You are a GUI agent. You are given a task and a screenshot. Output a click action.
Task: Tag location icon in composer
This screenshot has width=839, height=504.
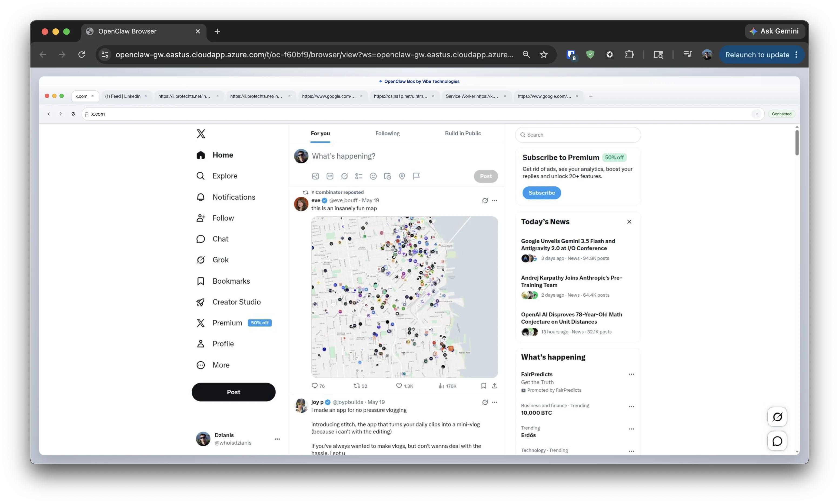coord(402,176)
